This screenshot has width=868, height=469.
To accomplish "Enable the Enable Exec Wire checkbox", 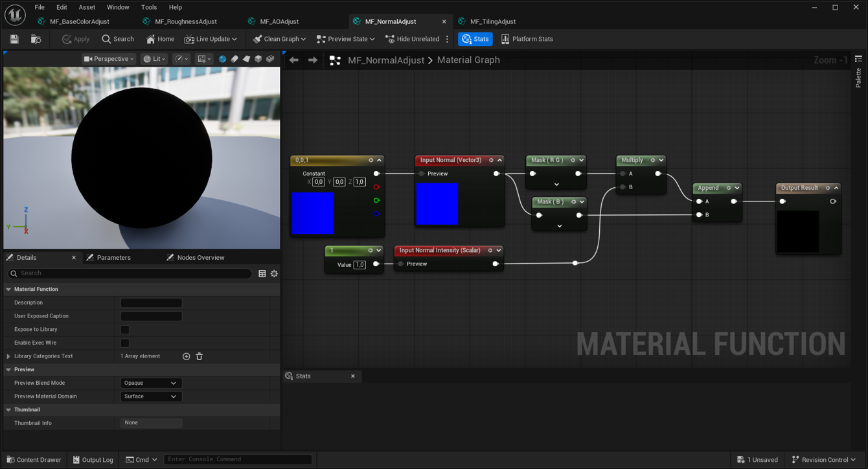I will click(125, 343).
